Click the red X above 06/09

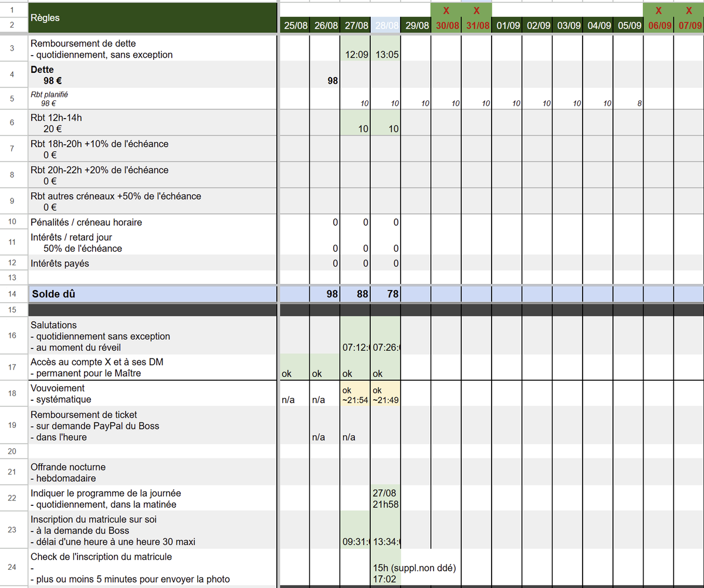coord(659,11)
